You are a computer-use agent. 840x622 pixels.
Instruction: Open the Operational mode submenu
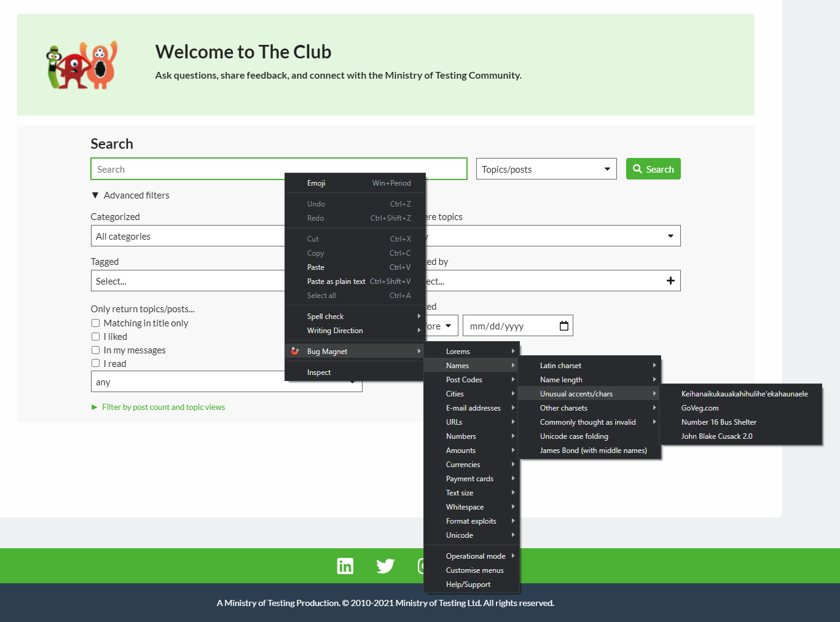[472, 556]
